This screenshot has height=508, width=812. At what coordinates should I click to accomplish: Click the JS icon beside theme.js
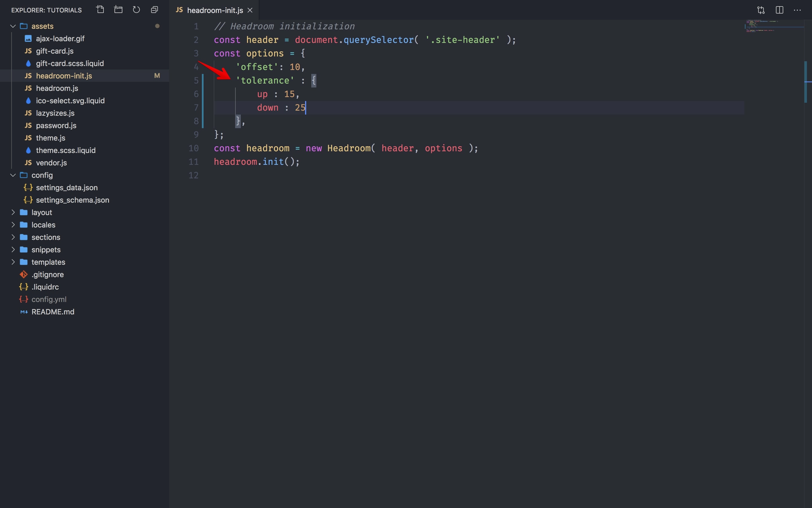pyautogui.click(x=28, y=138)
